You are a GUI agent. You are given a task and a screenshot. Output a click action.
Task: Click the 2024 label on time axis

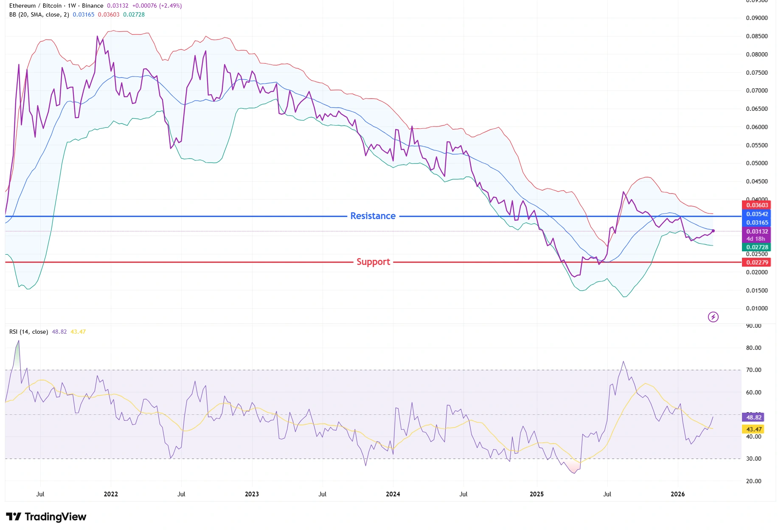(x=393, y=494)
